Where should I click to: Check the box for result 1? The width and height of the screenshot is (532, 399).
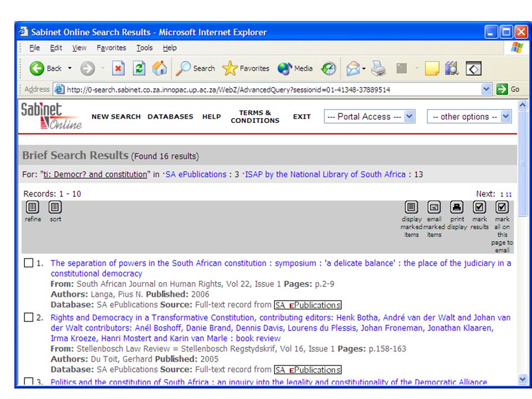28,263
